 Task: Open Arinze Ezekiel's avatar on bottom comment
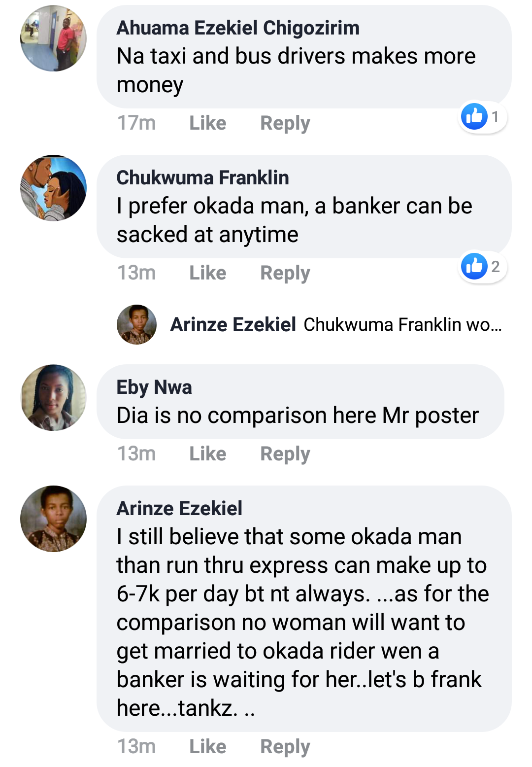pos(53,519)
